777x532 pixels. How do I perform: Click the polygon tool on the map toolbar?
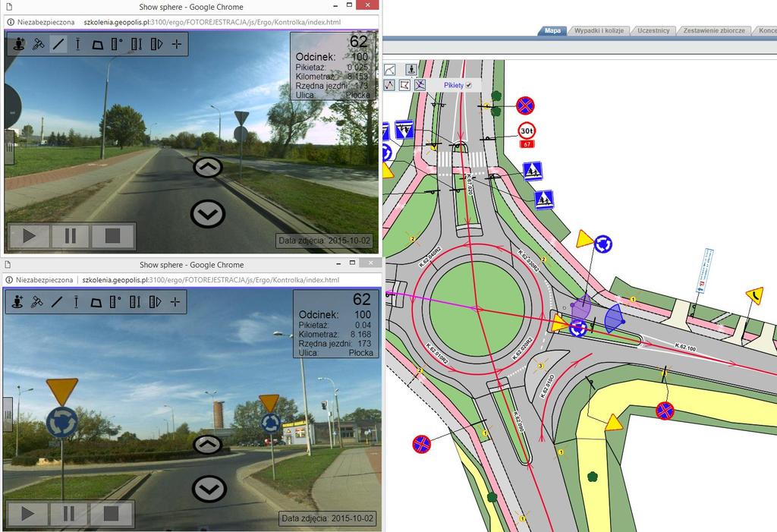(x=405, y=85)
